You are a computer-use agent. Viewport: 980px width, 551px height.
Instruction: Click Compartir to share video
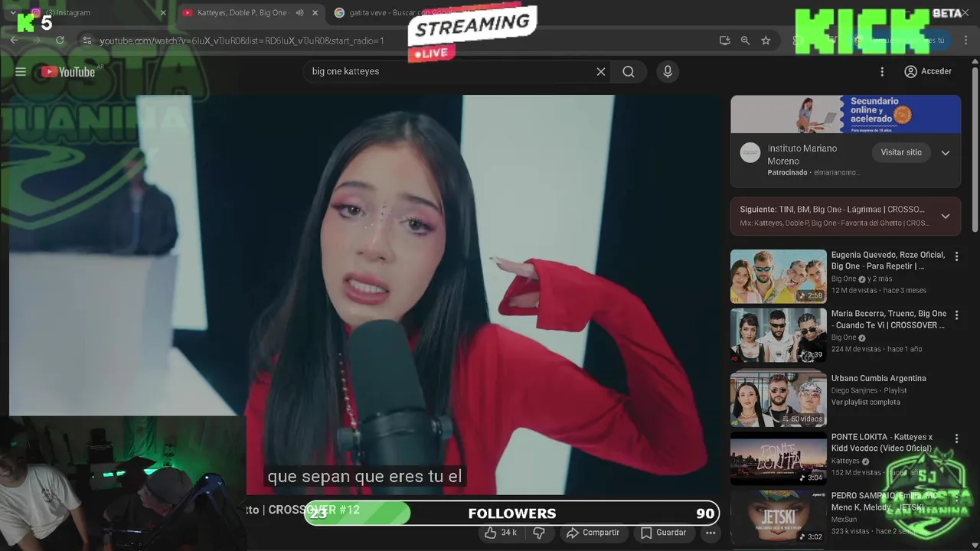click(x=593, y=533)
